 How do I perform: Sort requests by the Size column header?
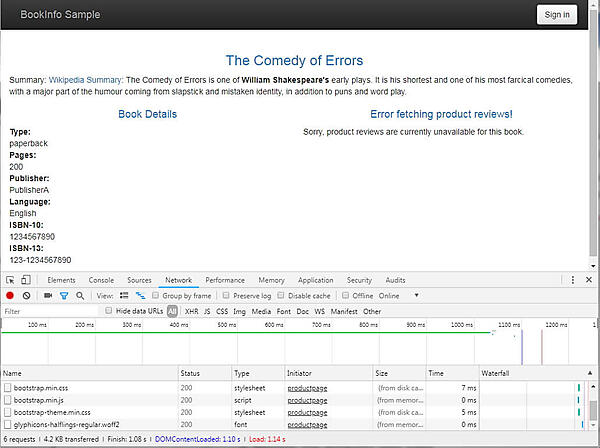click(382, 373)
